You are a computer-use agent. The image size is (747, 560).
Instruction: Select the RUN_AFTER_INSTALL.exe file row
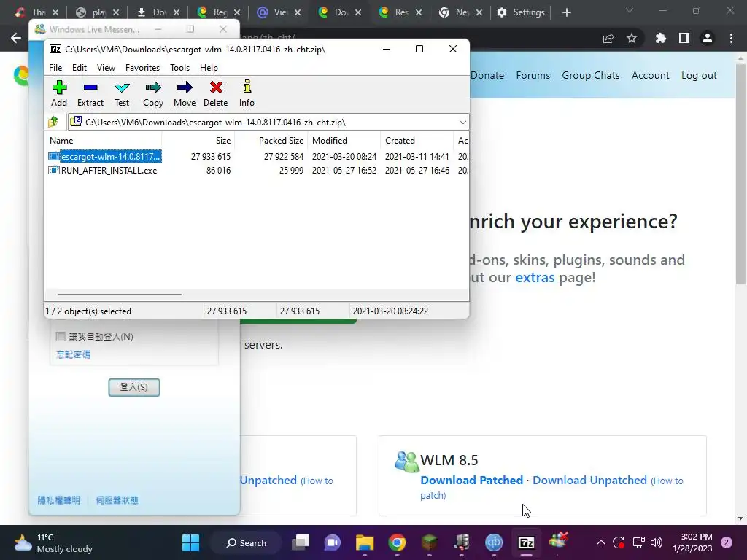[x=258, y=170]
